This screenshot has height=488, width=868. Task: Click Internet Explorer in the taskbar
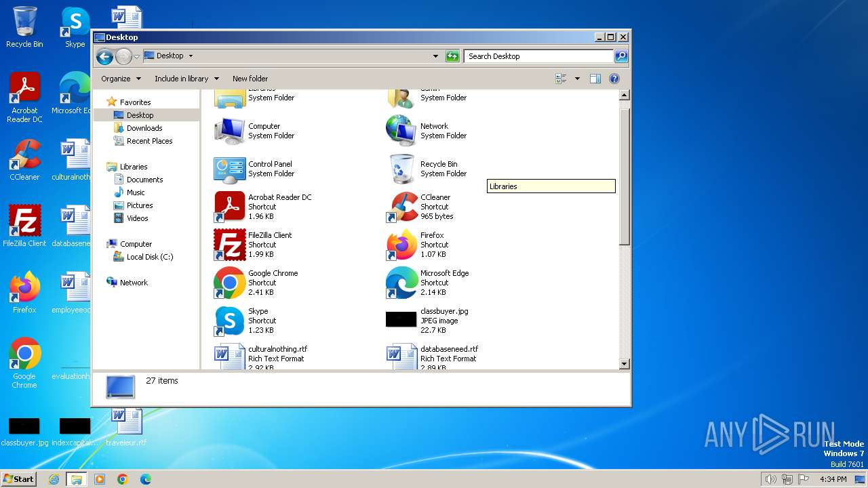pyautogui.click(x=54, y=479)
